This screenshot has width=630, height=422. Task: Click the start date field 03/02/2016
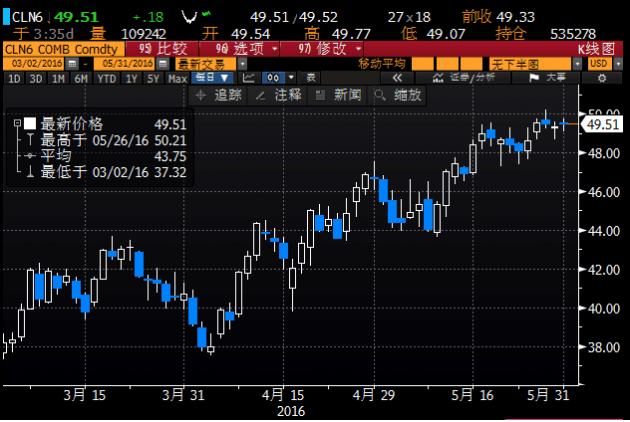[32, 64]
